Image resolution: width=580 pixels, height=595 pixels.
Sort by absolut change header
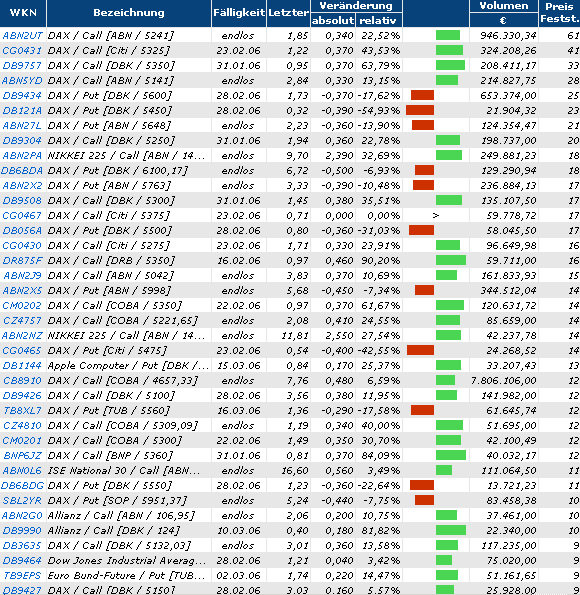point(333,20)
